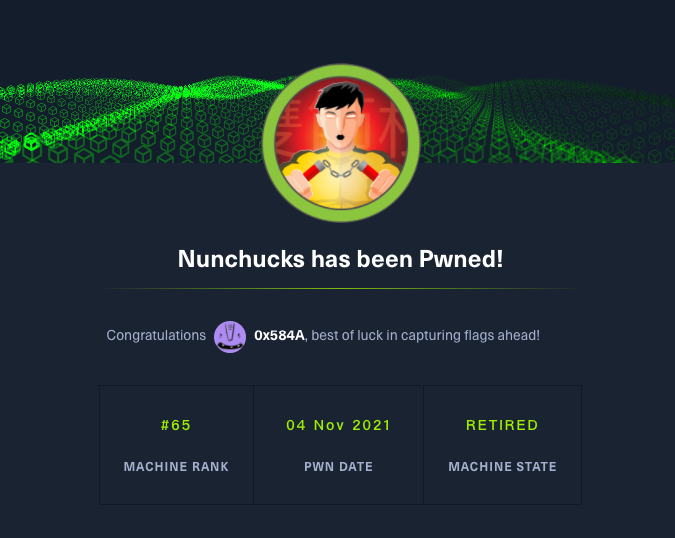675x538 pixels.
Task: Click the 'best of luck' message text
Action: 425,336
